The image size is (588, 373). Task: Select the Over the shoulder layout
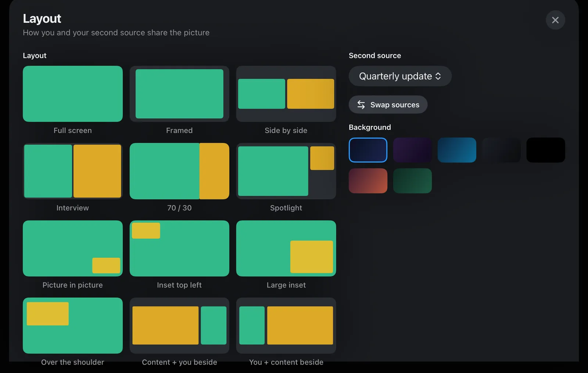click(x=73, y=326)
